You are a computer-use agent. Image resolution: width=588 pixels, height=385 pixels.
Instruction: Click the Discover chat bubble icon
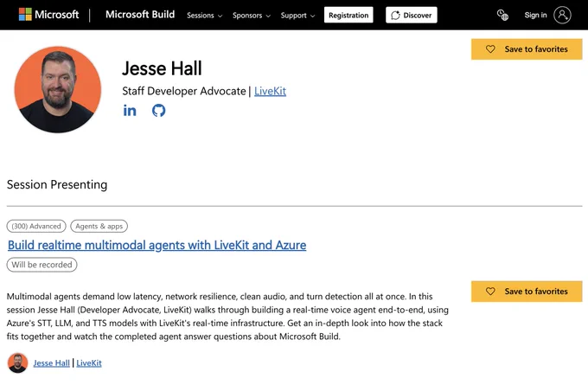point(395,16)
